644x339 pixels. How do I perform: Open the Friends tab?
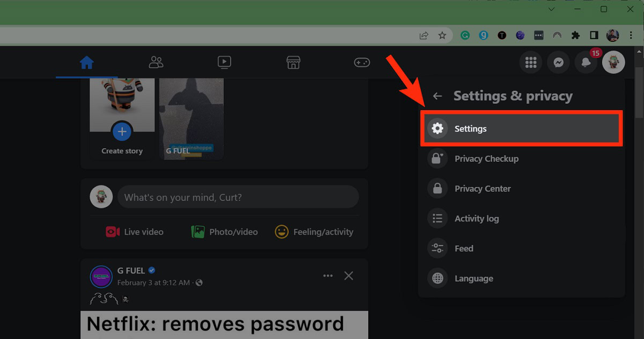point(156,62)
